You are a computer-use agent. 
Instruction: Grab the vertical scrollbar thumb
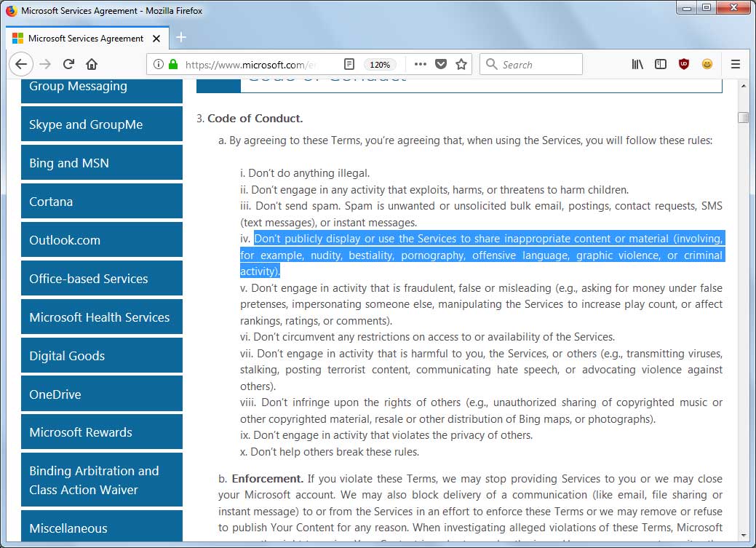point(744,117)
